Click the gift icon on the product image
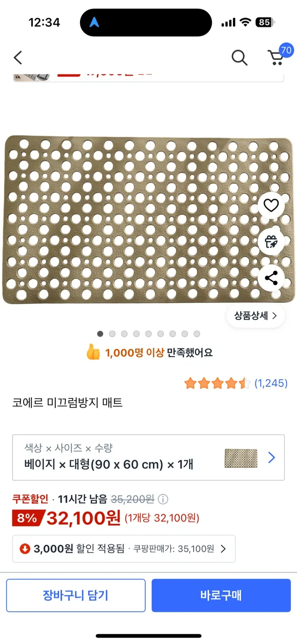The width and height of the screenshot is (297, 644). point(271,242)
